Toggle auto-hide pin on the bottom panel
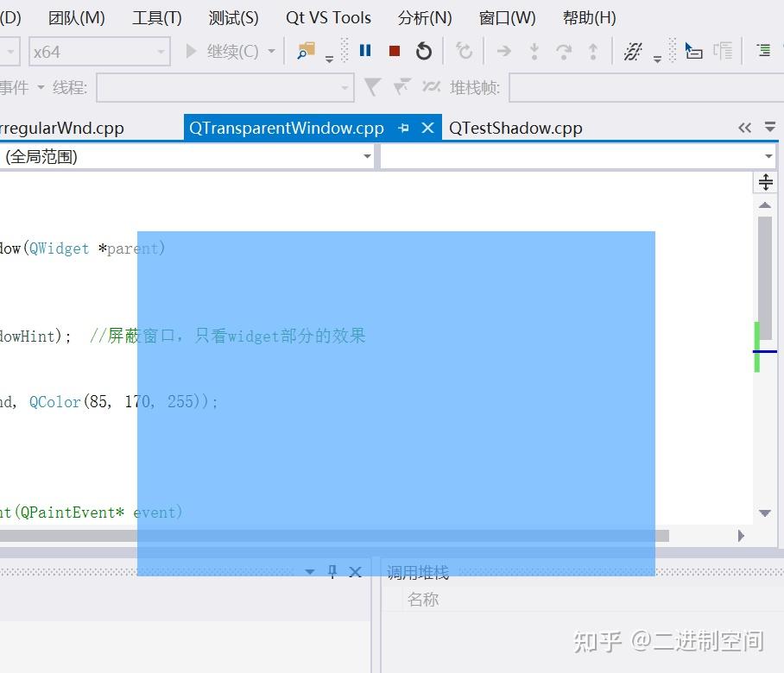Viewport: 784px width, 673px height. [332, 571]
